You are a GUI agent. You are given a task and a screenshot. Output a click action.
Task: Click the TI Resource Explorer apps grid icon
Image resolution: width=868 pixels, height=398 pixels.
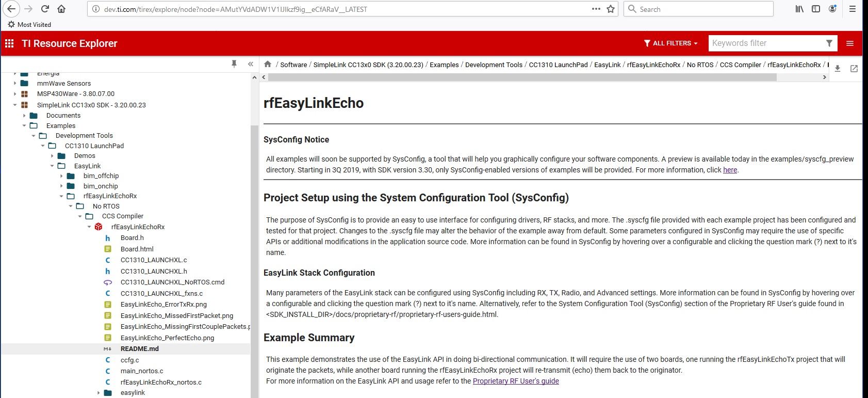point(9,44)
